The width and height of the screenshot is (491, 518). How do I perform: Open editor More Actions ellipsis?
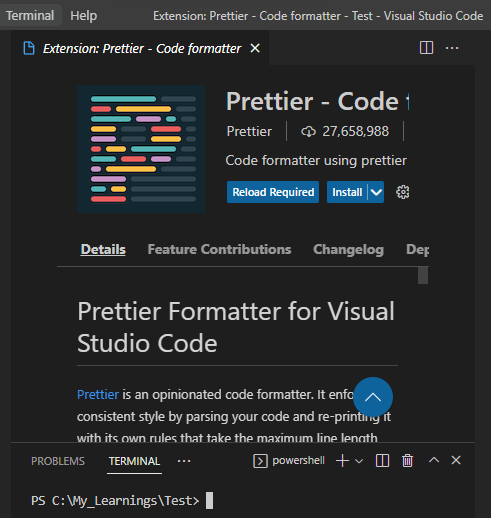[x=452, y=48]
